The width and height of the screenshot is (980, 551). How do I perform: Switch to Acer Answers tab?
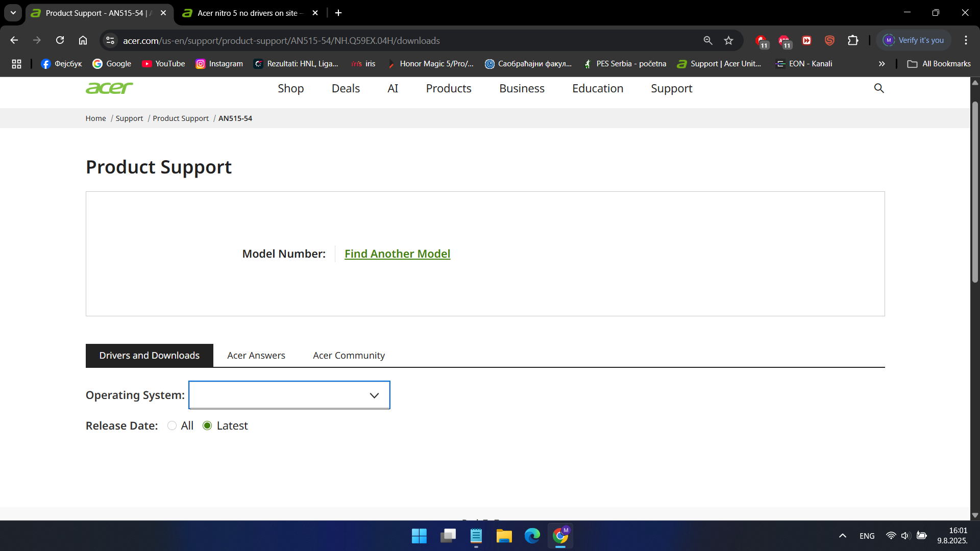256,356
